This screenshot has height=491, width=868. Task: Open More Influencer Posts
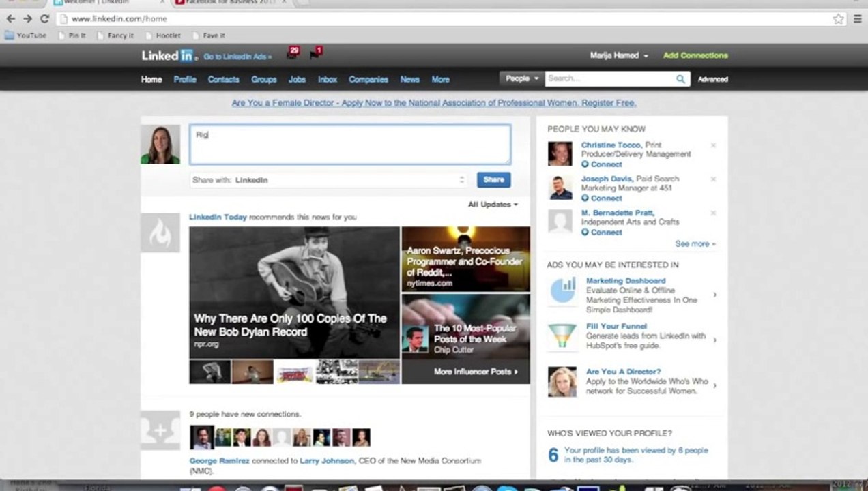pos(476,372)
